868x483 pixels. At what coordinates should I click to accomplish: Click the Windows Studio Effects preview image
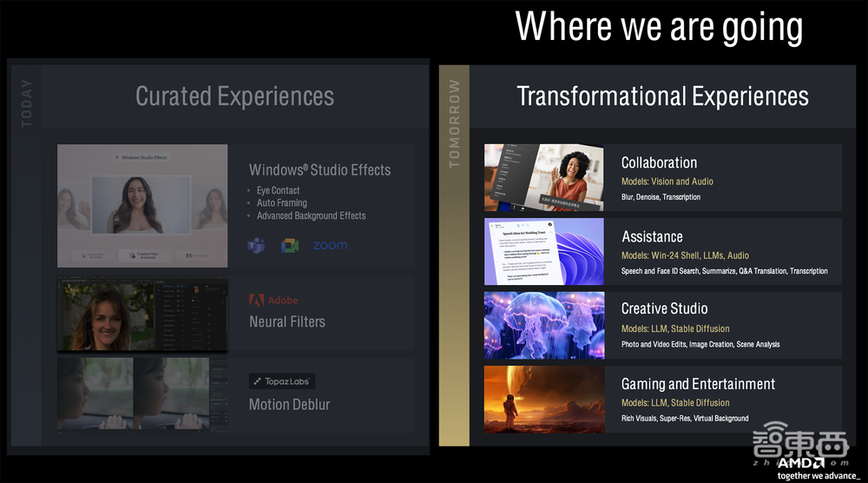click(142, 206)
